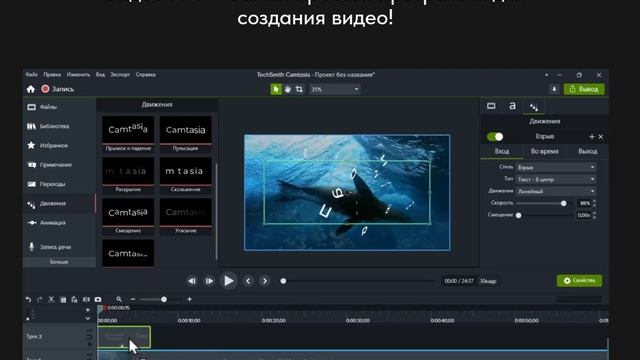This screenshot has width=640, height=360.
Task: Click the motions list vertical scrollbar
Action: point(216,211)
